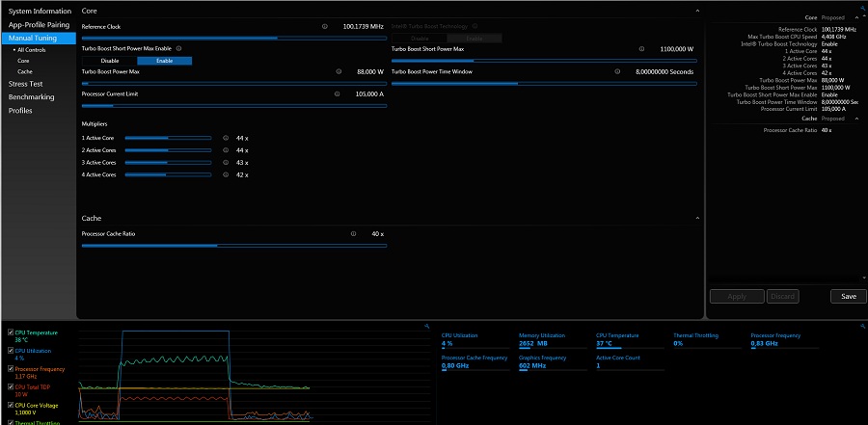Image resolution: width=868 pixels, height=425 pixels.
Task: Open the Benchmarking section
Action: point(31,97)
